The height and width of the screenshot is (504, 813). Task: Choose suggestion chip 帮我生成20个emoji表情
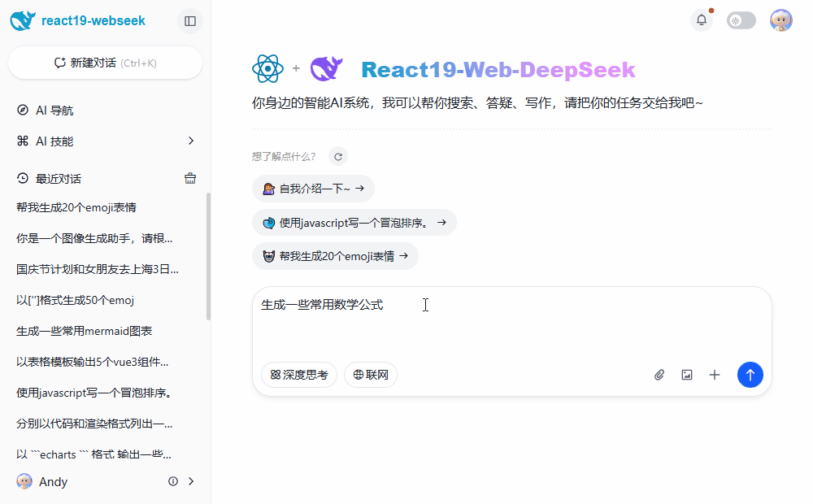pos(335,256)
